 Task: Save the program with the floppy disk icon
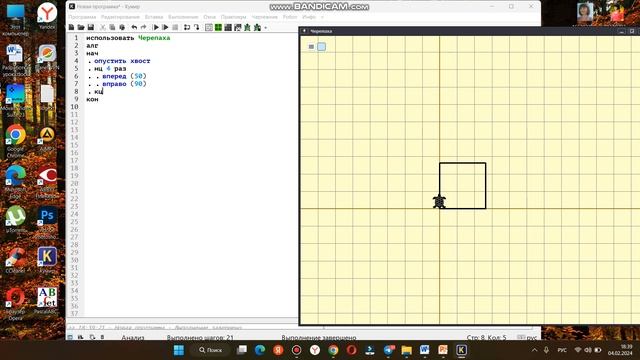click(x=91, y=27)
